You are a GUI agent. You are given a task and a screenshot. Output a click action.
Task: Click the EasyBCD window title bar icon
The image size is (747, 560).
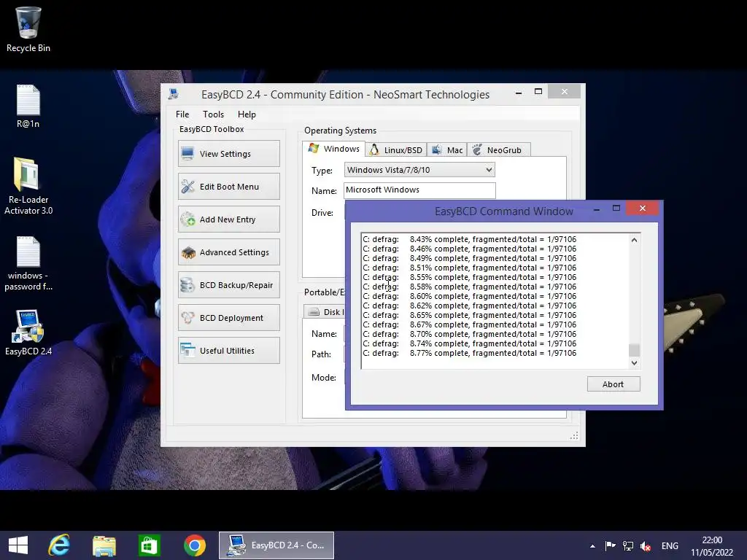(x=174, y=94)
